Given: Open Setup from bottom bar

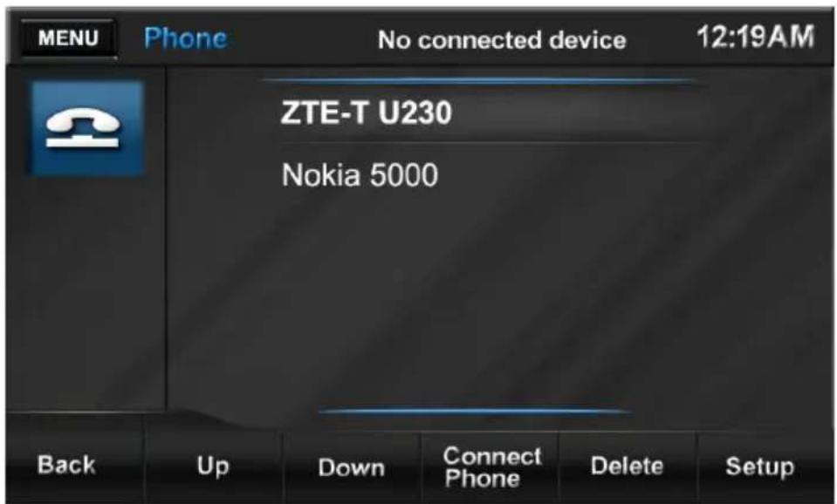Looking at the screenshot, I should coord(759,467).
